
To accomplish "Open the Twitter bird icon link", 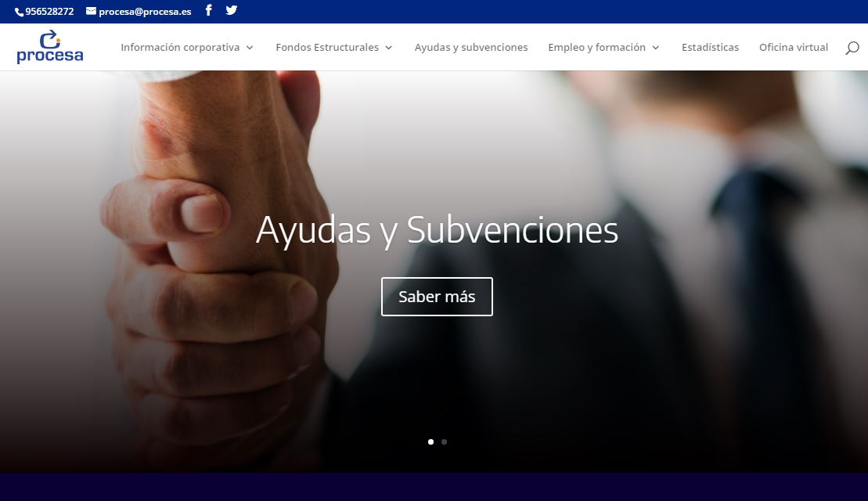I will tap(232, 10).
